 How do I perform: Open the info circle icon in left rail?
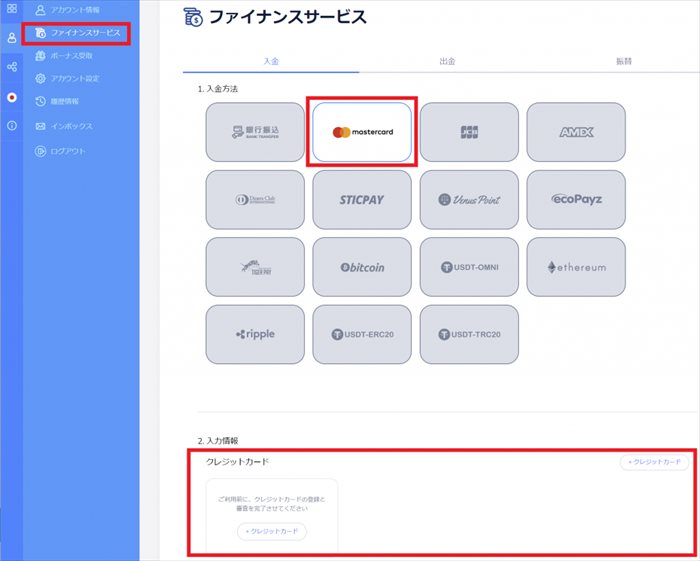click(12, 125)
